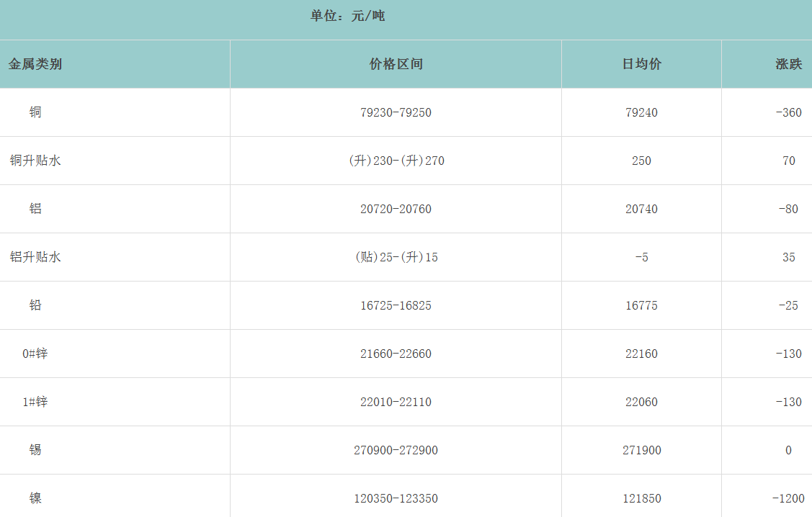Image resolution: width=812 pixels, height=517 pixels.
Task: Click copper price range 79230-79250
Action: 396,112
